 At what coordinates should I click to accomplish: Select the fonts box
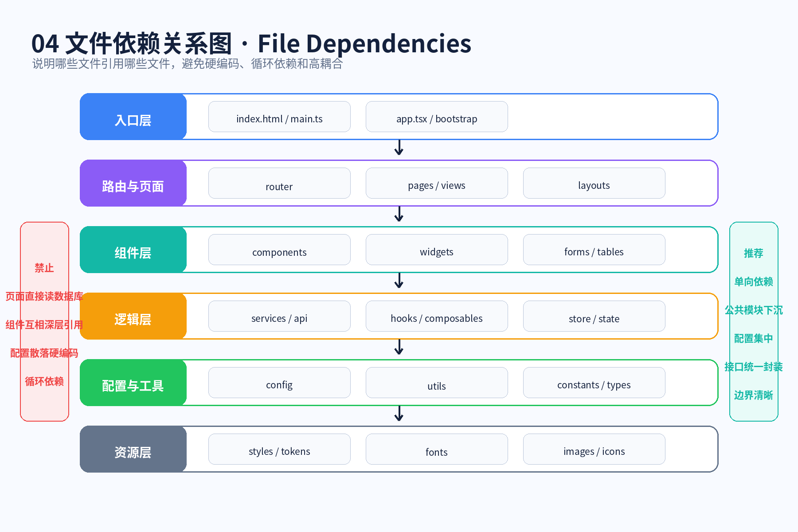pyautogui.click(x=437, y=449)
